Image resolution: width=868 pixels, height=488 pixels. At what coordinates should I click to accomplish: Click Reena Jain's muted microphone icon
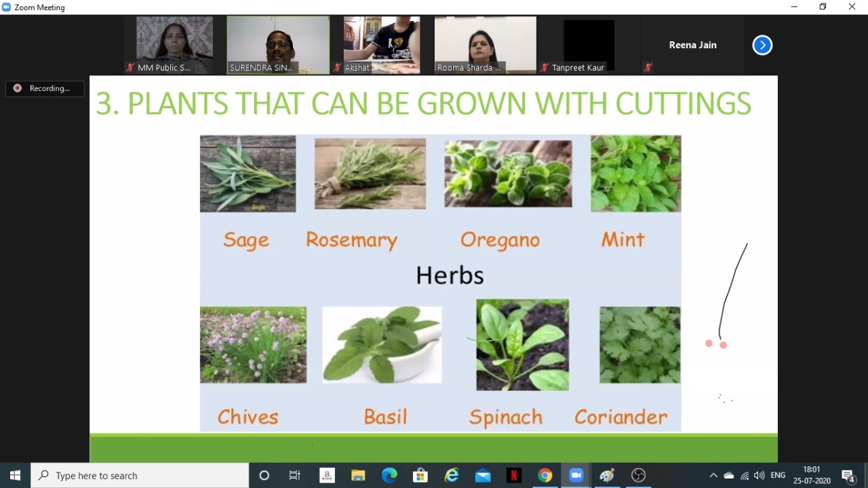tap(648, 67)
